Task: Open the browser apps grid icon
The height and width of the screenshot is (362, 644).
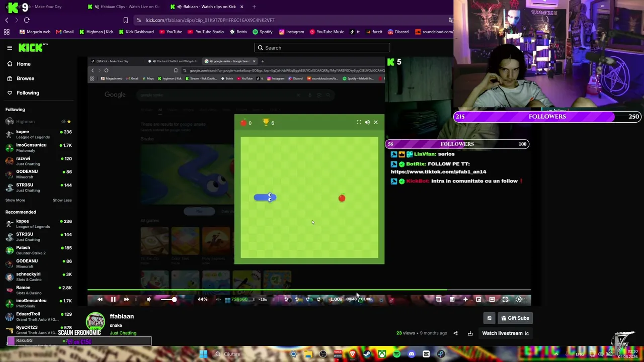Action: [x=7, y=32]
